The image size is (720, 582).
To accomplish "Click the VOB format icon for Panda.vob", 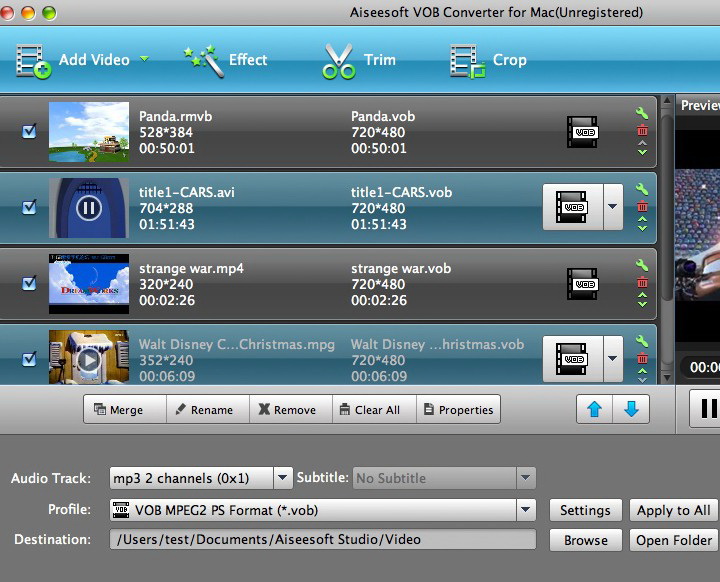I will coord(582,132).
